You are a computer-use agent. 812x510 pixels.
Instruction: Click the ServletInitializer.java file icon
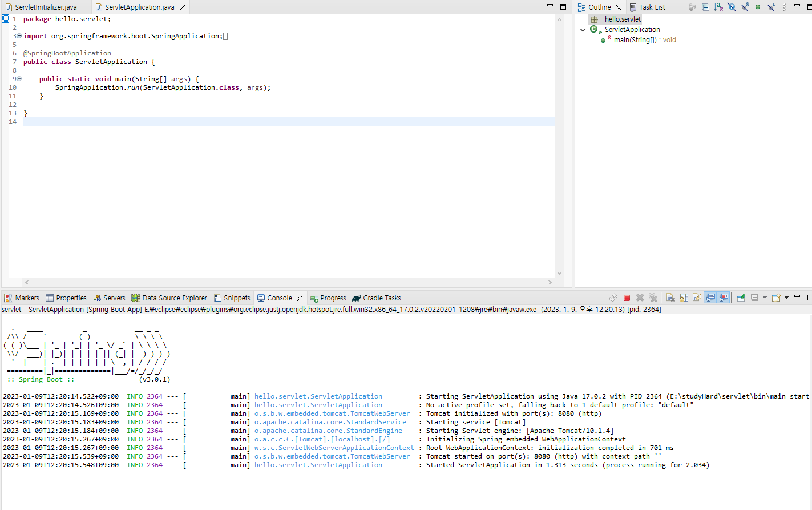(x=9, y=7)
